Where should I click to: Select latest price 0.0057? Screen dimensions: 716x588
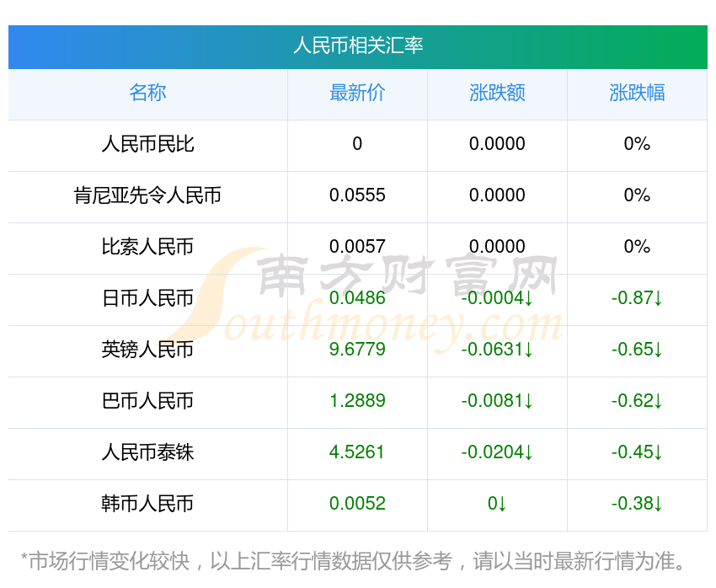pos(357,247)
